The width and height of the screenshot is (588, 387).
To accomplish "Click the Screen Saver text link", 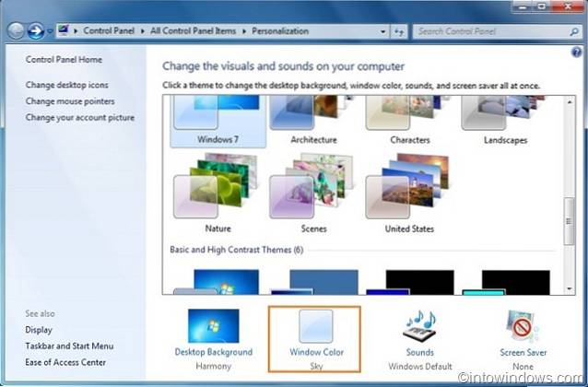I will [x=523, y=353].
